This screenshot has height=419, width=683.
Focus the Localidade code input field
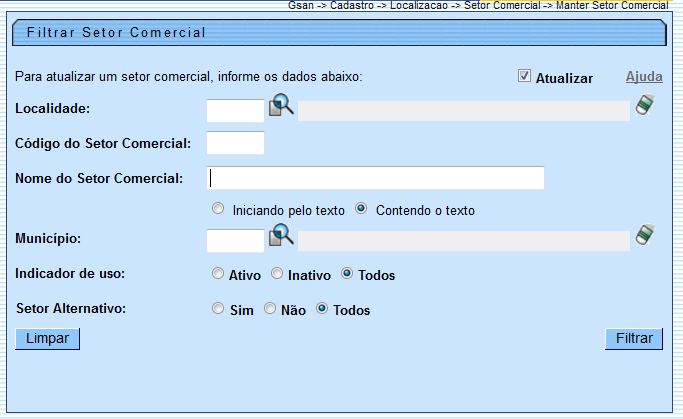(235, 110)
